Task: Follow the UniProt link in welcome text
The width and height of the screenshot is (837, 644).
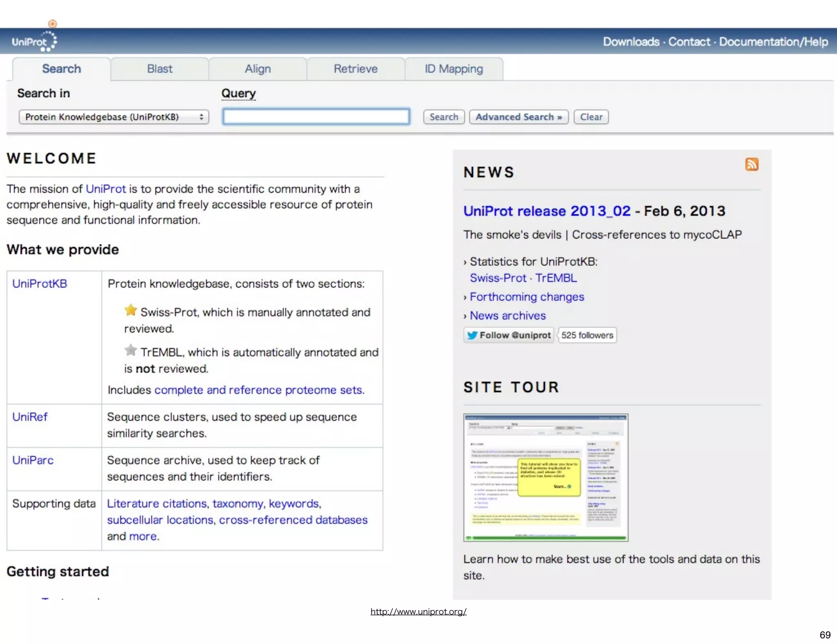Action: 106,189
